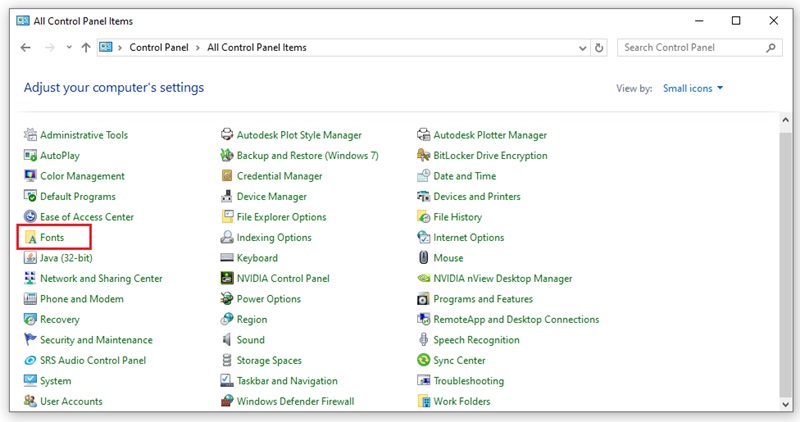
Task: Click the Forward navigation arrow
Action: [x=49, y=47]
